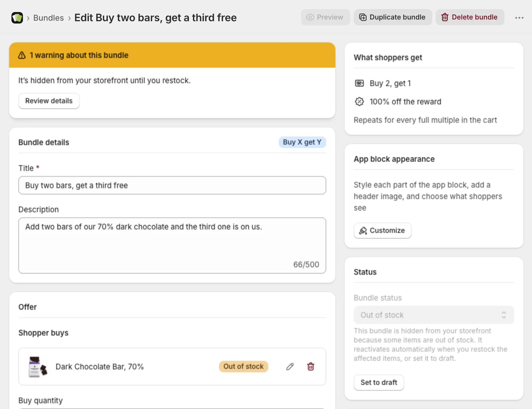Open the app home logo icon
This screenshot has width=532, height=409.
tap(17, 18)
